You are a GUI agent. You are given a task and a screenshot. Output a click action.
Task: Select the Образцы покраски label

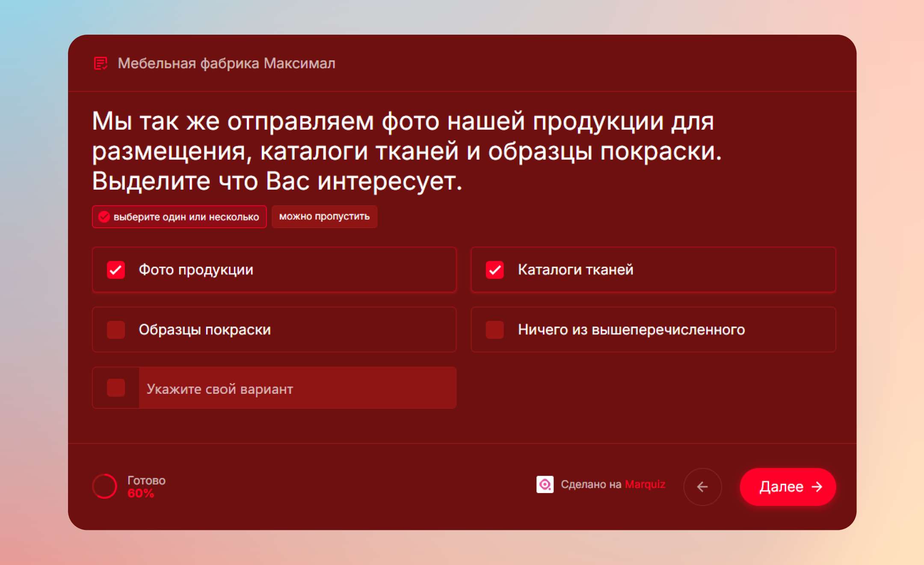tap(204, 330)
